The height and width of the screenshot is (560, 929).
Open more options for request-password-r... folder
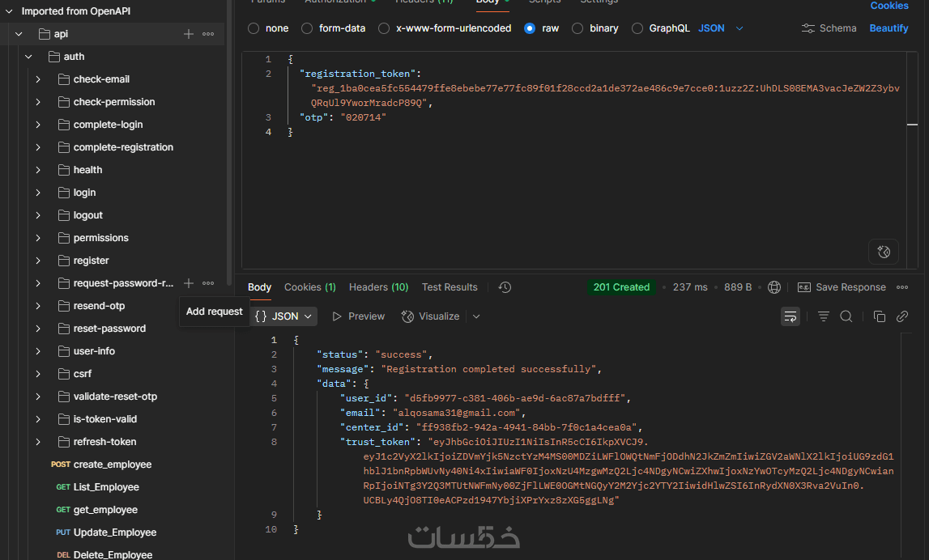click(x=208, y=283)
